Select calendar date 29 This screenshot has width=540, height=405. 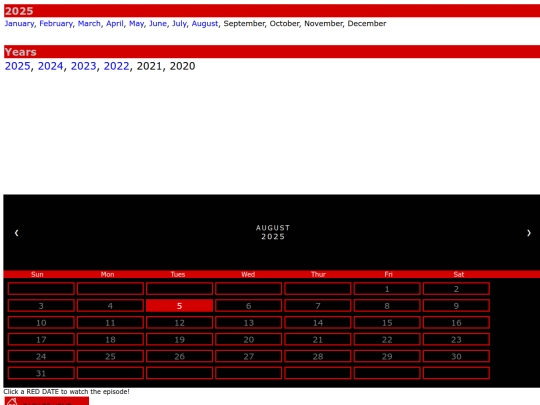pos(387,356)
